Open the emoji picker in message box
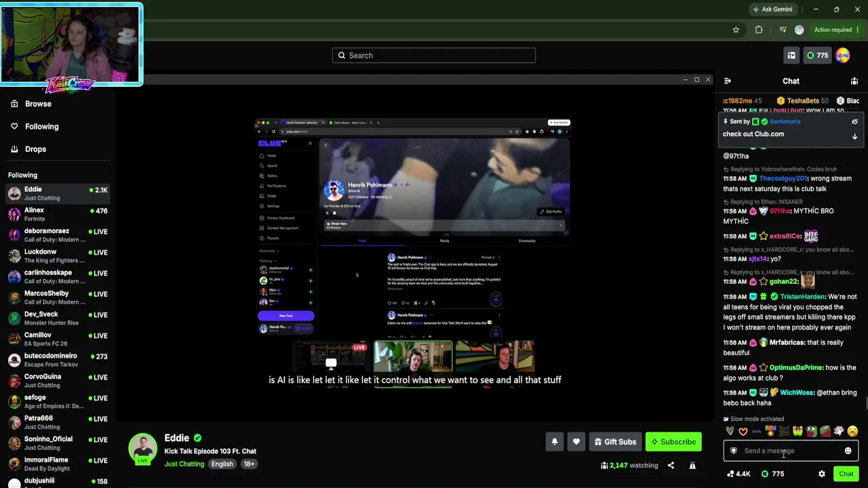The image size is (868, 488). coord(848,451)
